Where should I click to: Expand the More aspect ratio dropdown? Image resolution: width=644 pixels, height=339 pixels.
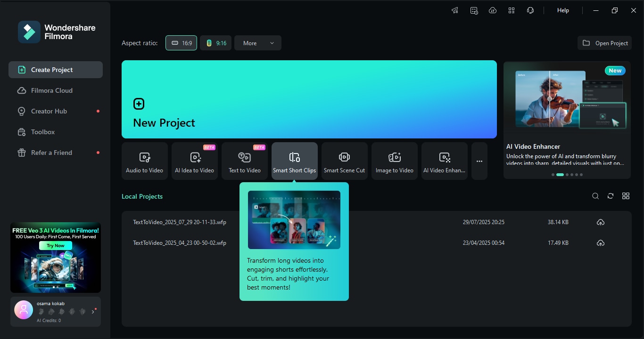coord(258,43)
